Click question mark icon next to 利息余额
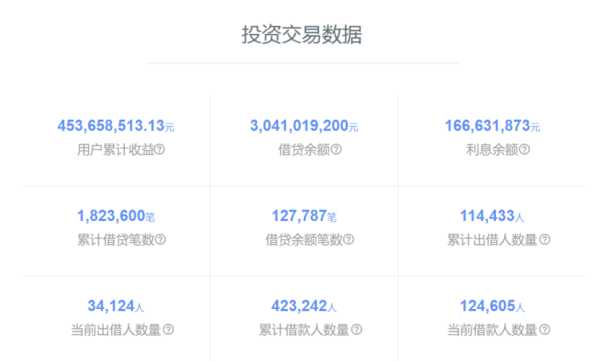 tap(524, 150)
